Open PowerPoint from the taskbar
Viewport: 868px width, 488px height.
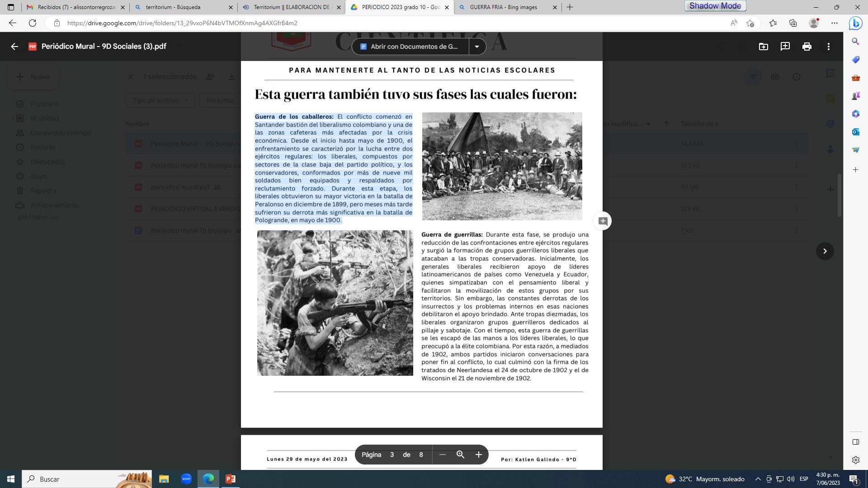pyautogui.click(x=230, y=479)
